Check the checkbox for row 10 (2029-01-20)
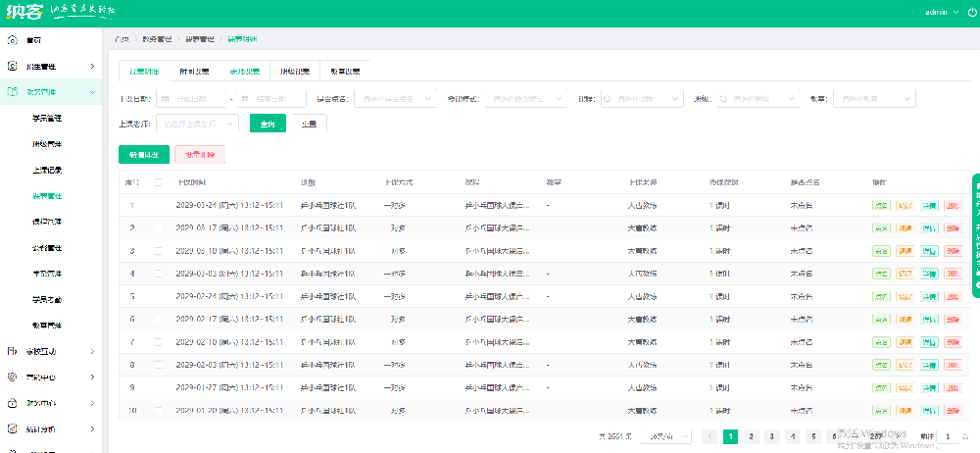 (x=158, y=411)
